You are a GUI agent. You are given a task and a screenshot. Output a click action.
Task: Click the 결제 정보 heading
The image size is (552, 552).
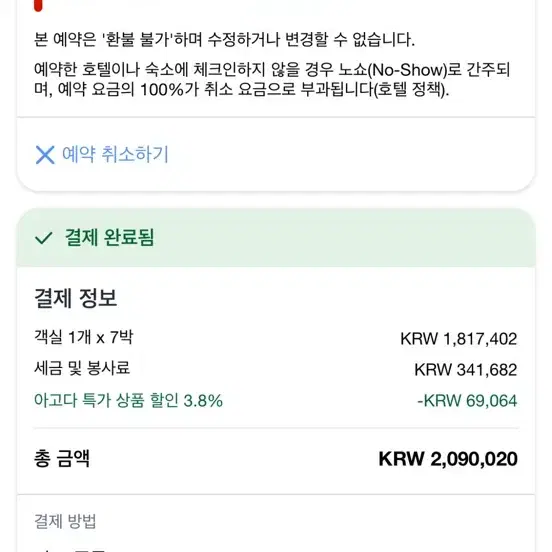coord(76,298)
